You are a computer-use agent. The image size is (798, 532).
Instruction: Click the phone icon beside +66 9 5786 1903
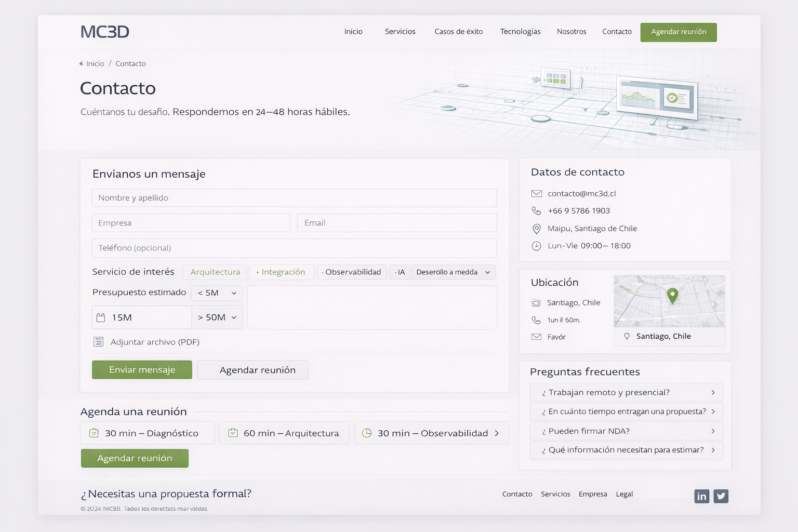(536, 211)
